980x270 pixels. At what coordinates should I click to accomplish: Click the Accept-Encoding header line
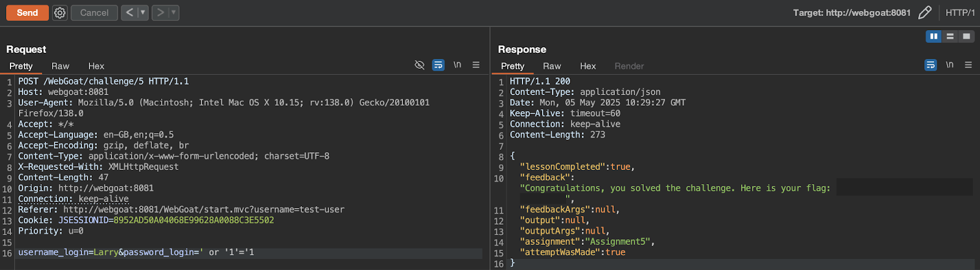(104, 145)
